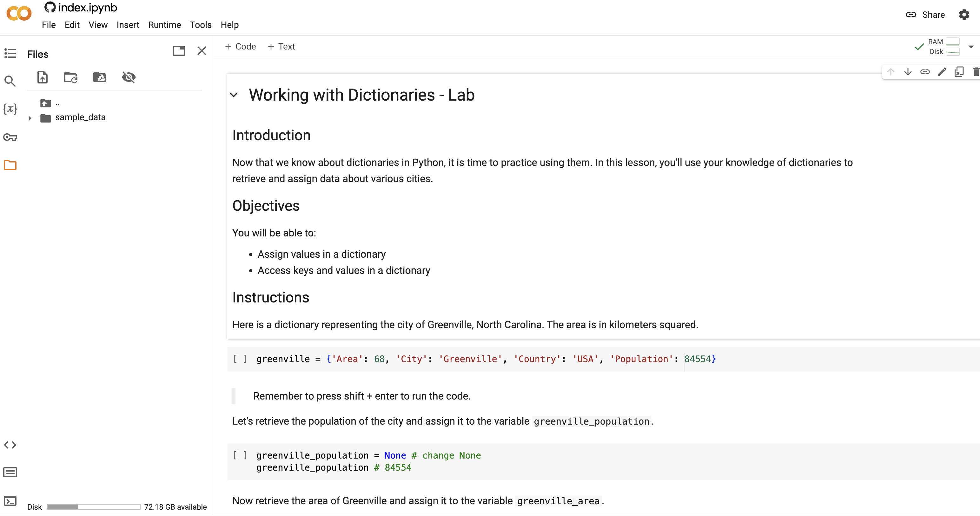The height and width of the screenshot is (516, 980).
Task: Expand the sample_data folder
Action: 30,118
